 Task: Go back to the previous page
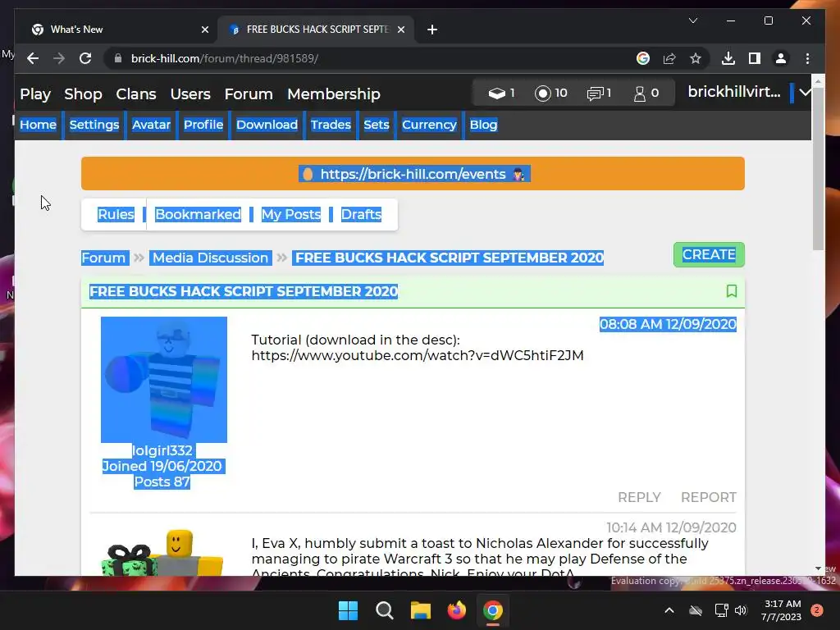(33, 58)
